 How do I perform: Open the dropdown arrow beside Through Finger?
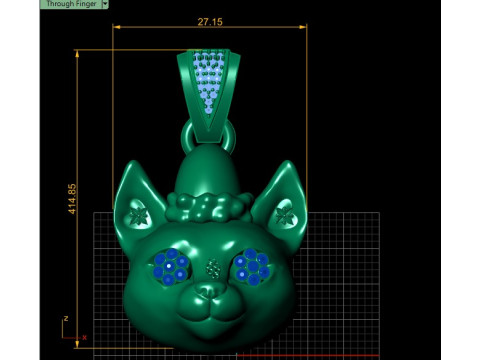click(105, 4)
